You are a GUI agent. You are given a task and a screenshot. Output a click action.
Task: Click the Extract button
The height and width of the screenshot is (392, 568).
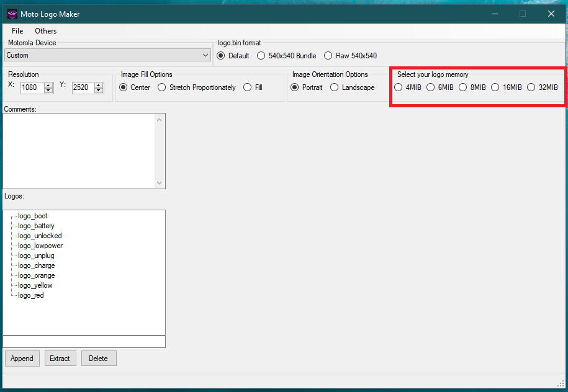pos(60,359)
